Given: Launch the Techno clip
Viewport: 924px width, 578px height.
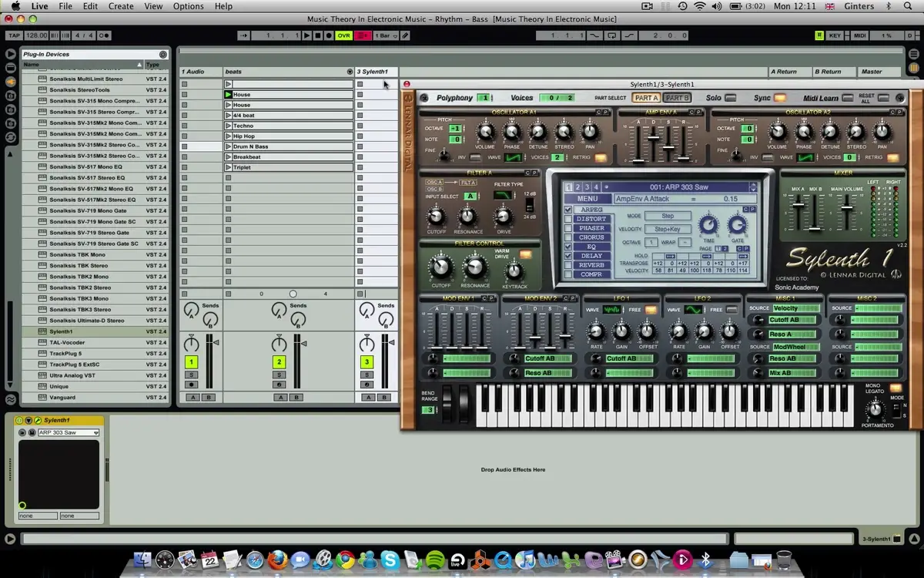Looking at the screenshot, I should click(229, 126).
